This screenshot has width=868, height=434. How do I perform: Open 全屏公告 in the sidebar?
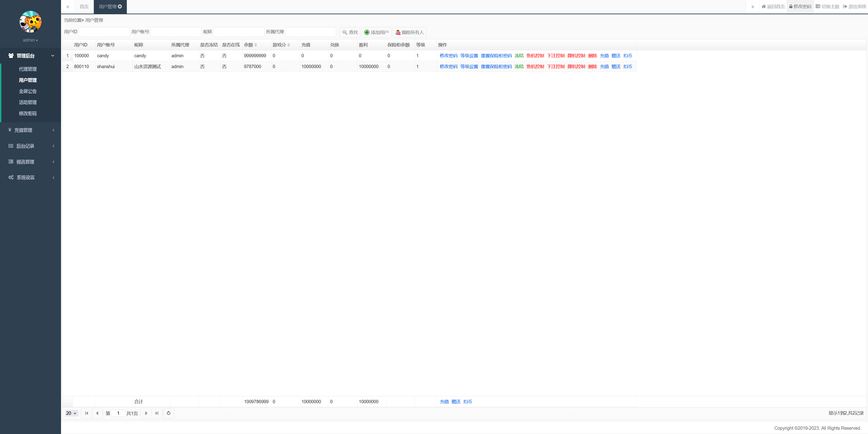click(28, 91)
